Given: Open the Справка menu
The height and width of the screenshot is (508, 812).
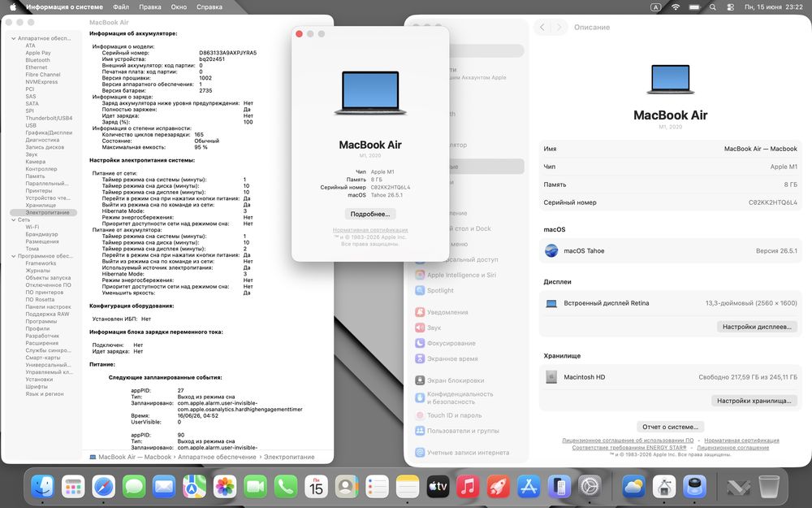Looking at the screenshot, I should [209, 7].
